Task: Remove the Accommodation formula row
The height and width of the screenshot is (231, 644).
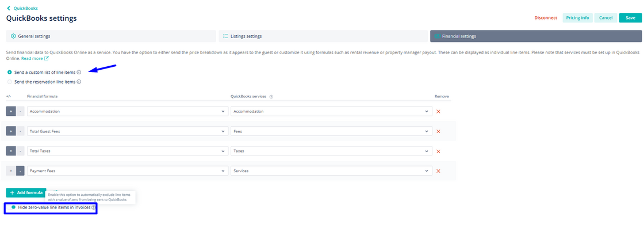Action: pyautogui.click(x=438, y=112)
